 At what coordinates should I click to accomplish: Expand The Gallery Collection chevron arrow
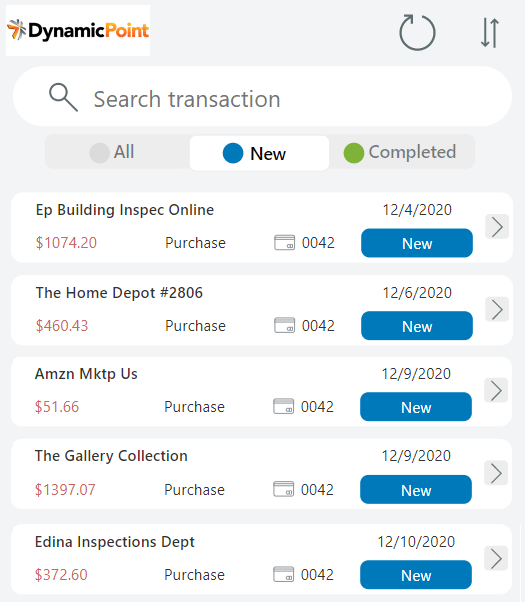click(x=496, y=473)
